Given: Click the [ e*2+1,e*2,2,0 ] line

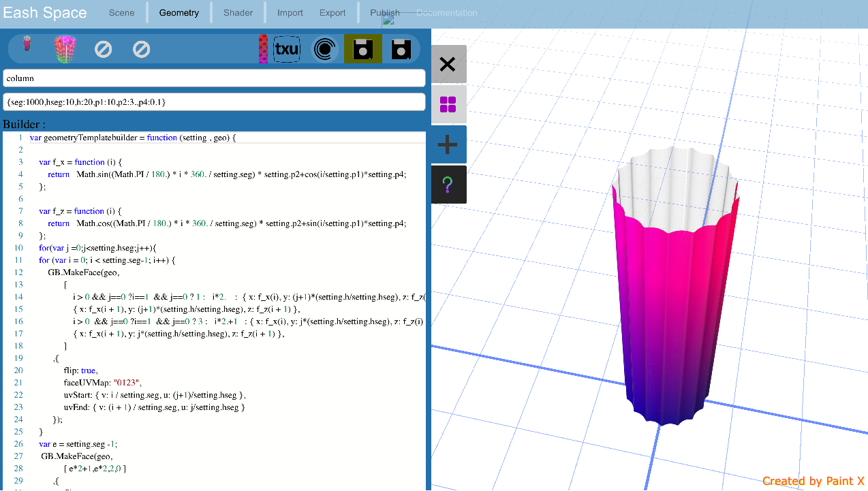Looking at the screenshot, I should point(95,469).
